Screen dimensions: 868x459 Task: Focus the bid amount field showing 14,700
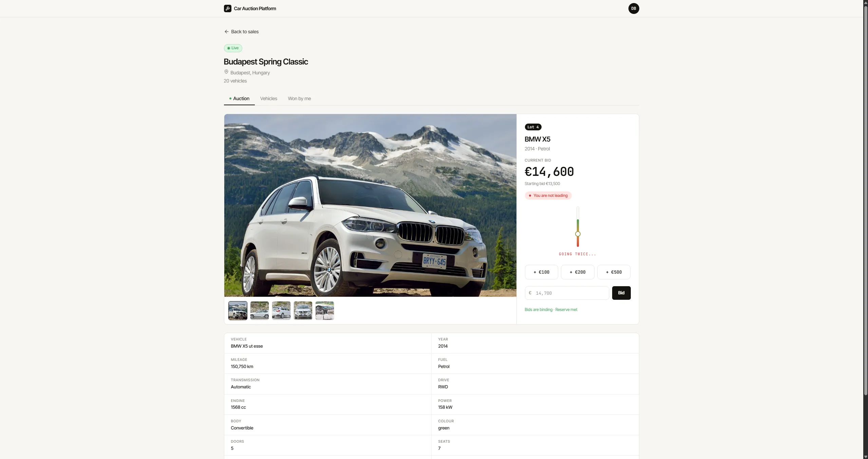click(567, 293)
